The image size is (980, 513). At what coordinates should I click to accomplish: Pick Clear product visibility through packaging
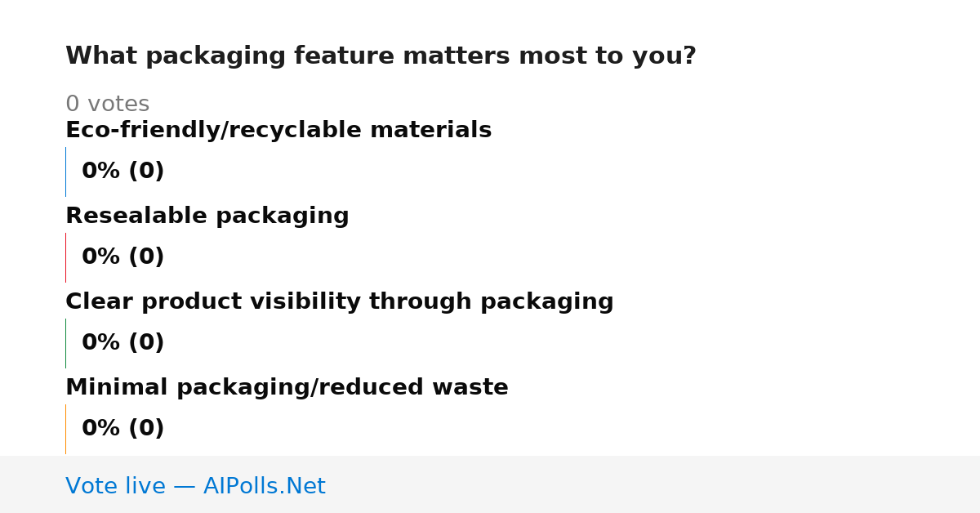[340, 302]
